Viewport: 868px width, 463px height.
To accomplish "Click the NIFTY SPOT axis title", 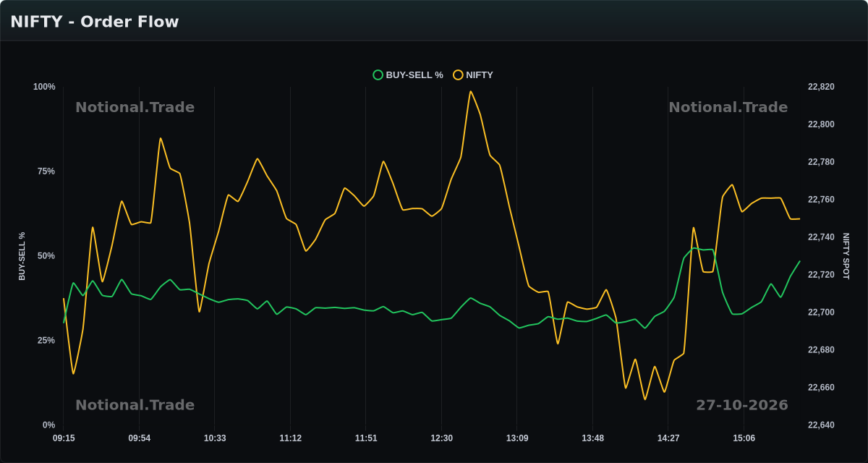I will 846,256.
